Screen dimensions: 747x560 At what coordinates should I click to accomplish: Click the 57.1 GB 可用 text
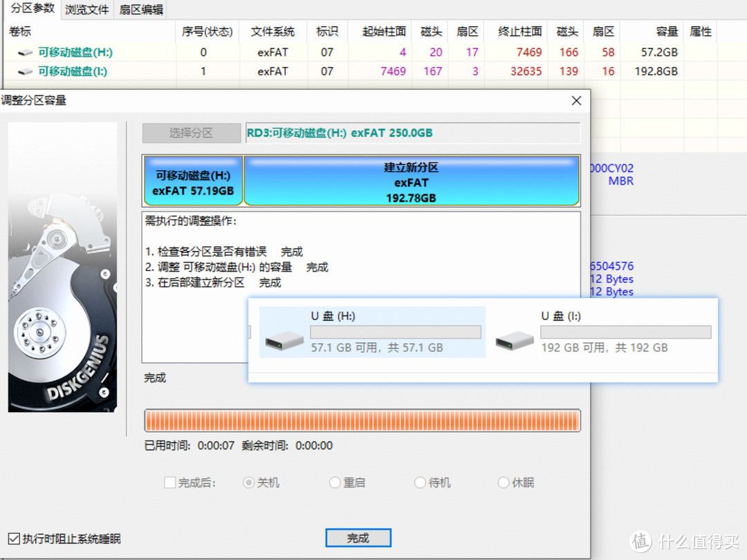[377, 348]
